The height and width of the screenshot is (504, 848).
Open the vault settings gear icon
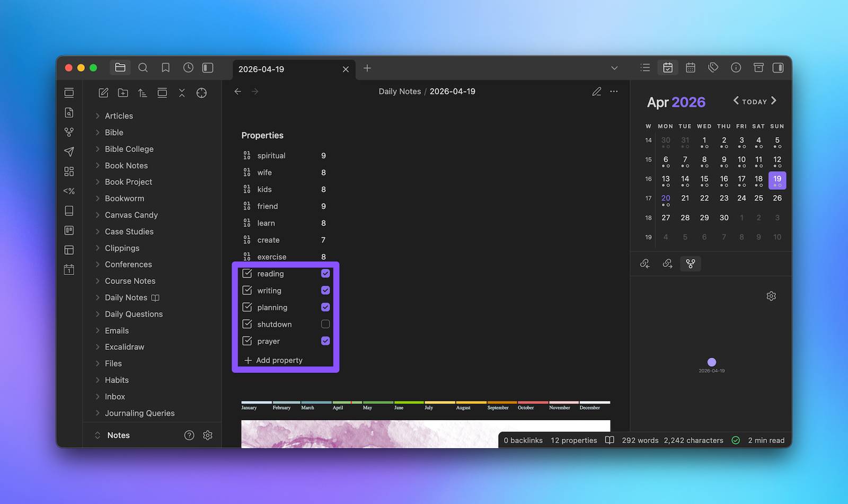pyautogui.click(x=208, y=435)
